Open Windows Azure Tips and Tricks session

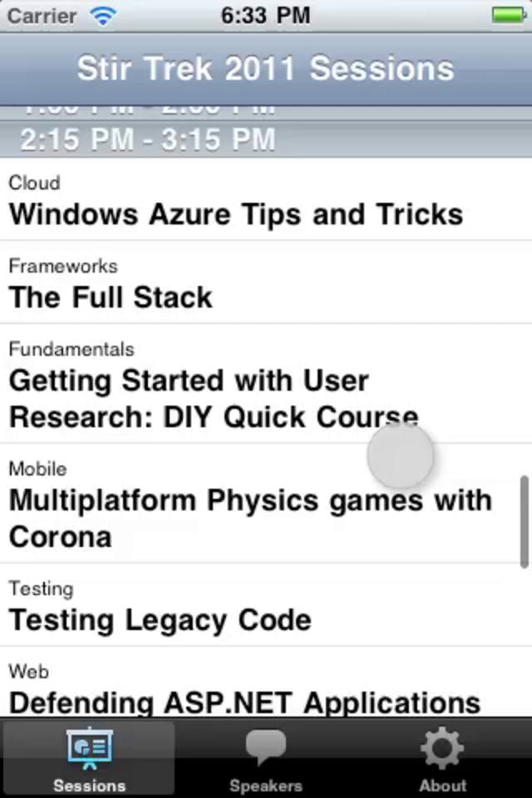[266, 199]
